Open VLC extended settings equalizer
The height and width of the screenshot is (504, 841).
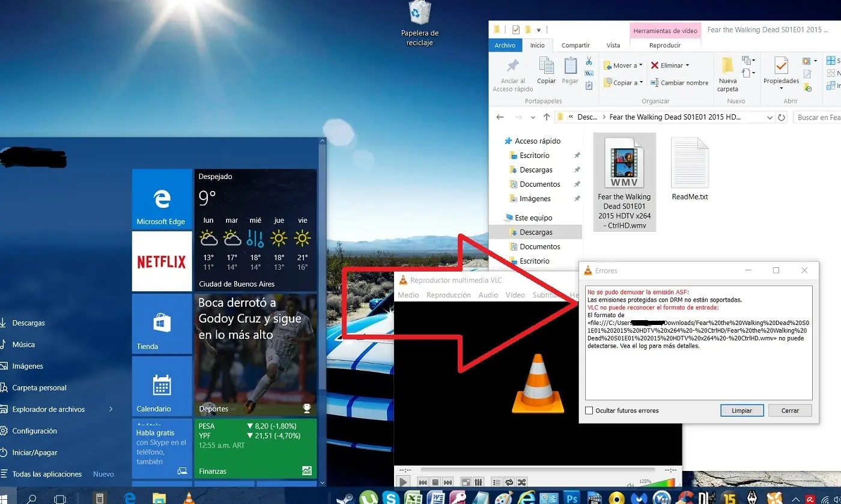coord(479,482)
